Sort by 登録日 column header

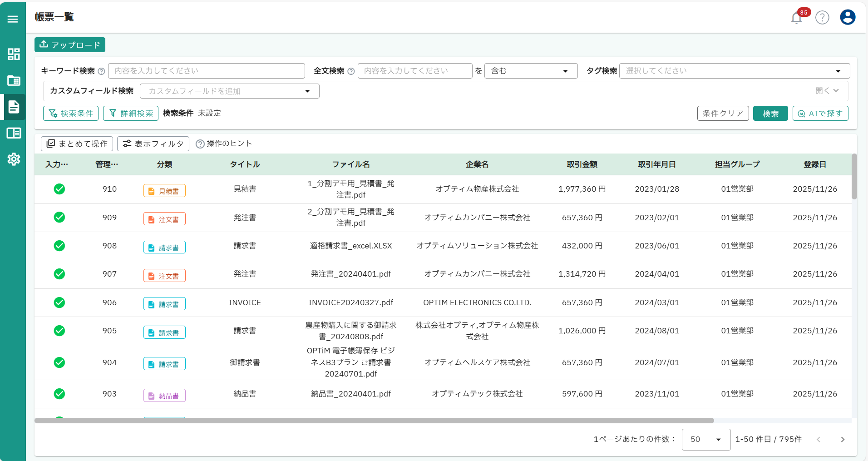815,164
